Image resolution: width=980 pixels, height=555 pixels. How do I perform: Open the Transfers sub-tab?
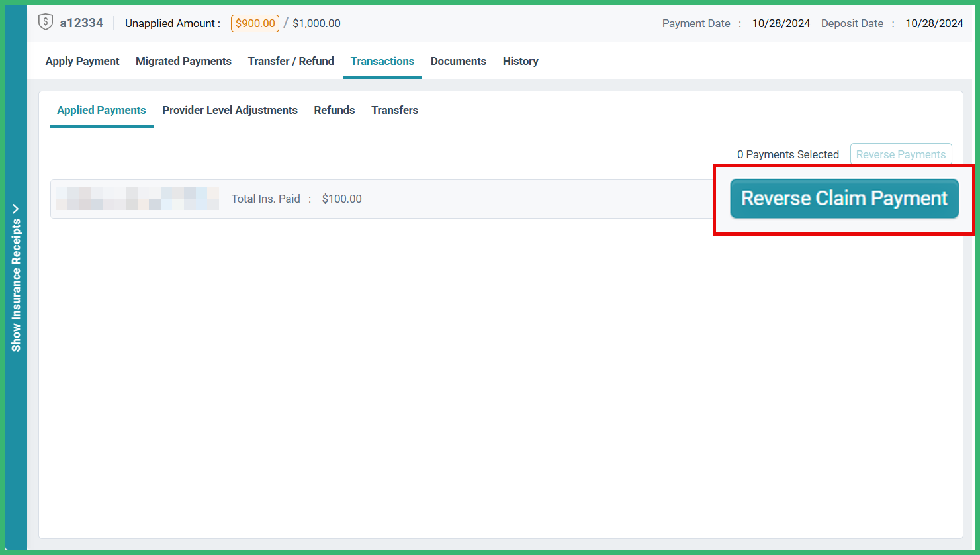[394, 110]
